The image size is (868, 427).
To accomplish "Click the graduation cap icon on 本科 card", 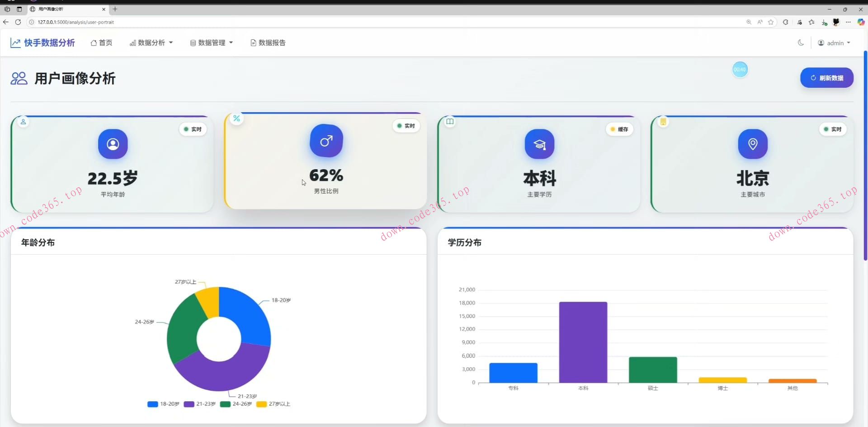I will pyautogui.click(x=539, y=144).
